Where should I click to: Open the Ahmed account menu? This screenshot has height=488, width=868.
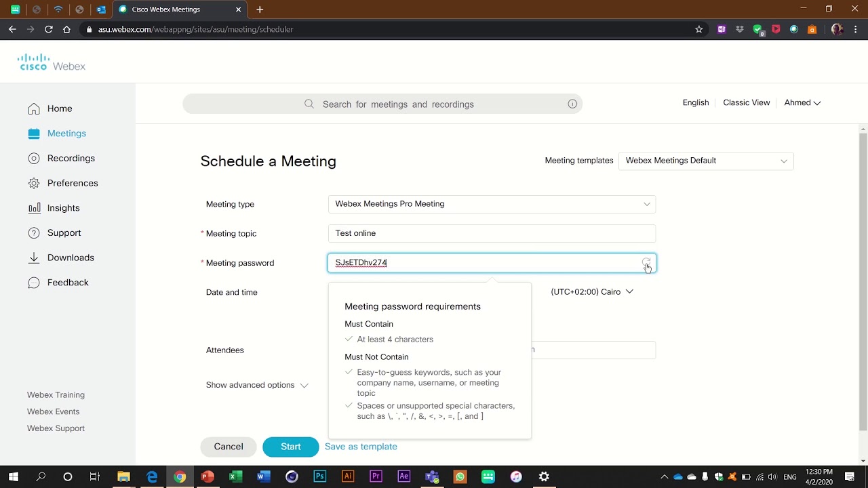[x=802, y=103]
